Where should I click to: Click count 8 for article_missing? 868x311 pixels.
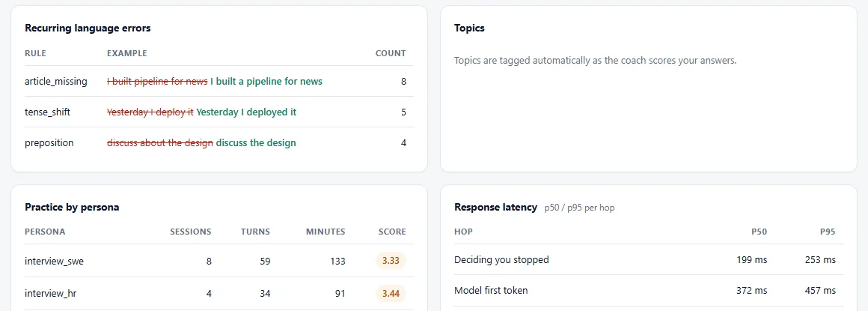click(403, 82)
